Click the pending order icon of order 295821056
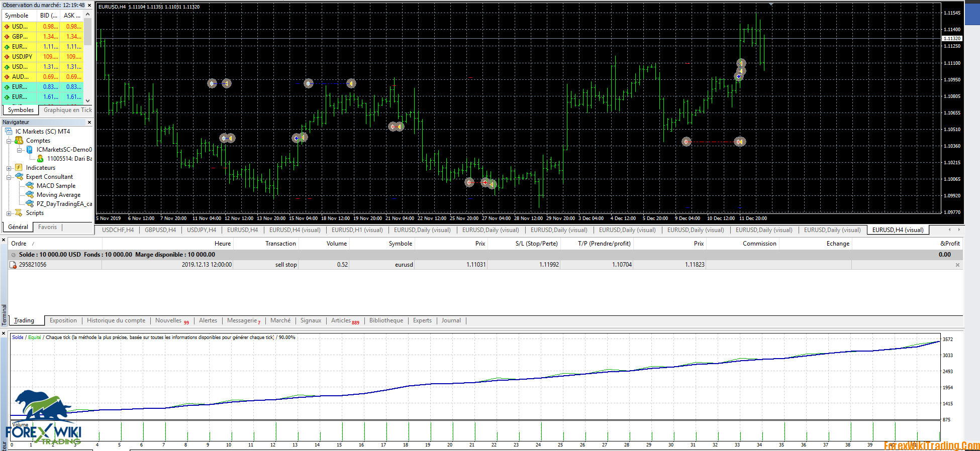 point(13,265)
